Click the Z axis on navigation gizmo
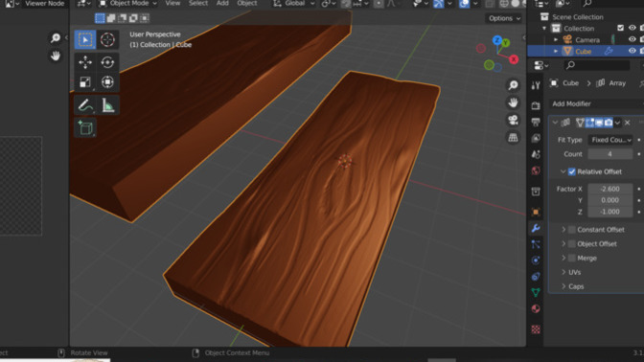 tap(497, 40)
